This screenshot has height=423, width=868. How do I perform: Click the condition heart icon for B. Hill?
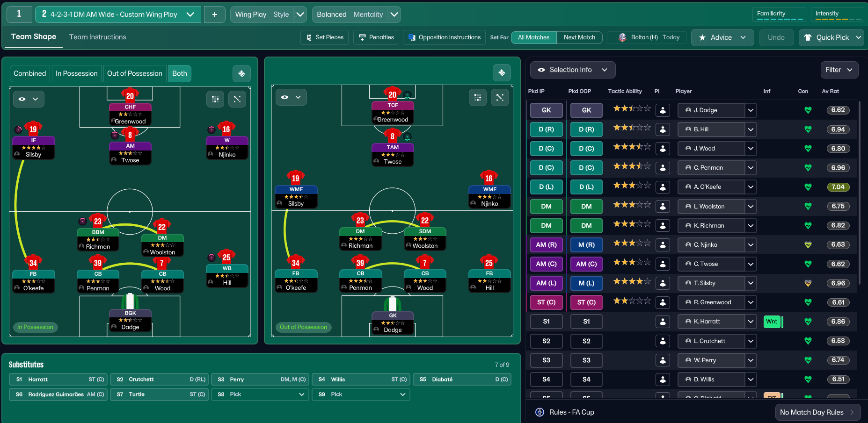point(808,129)
